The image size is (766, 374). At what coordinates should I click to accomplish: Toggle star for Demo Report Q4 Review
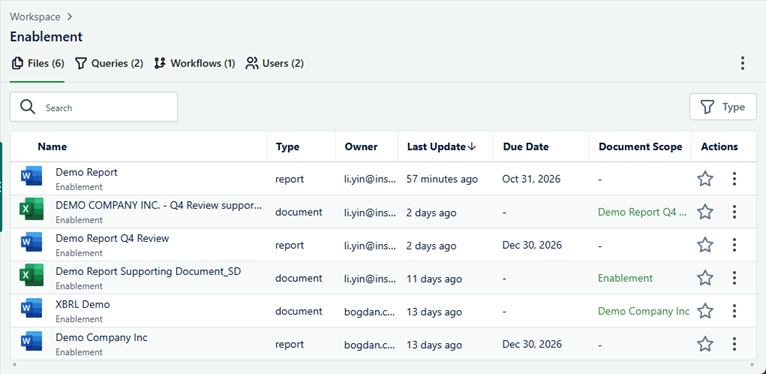[705, 245]
